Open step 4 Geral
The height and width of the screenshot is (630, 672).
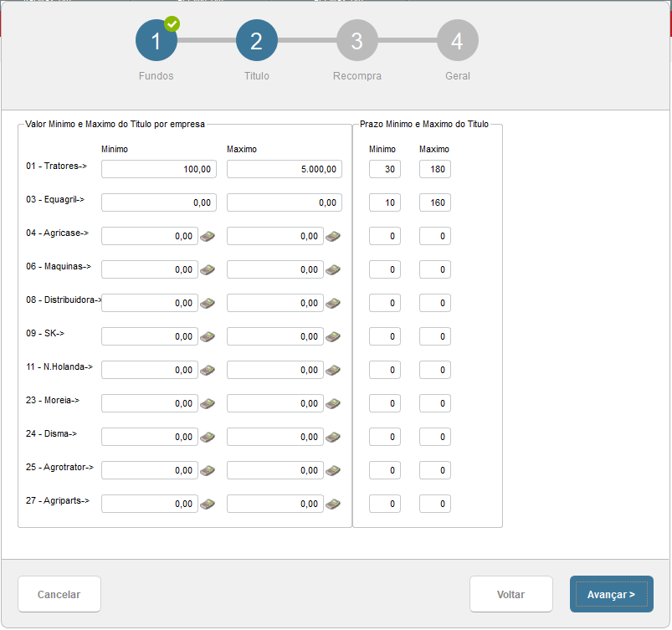[x=458, y=40]
